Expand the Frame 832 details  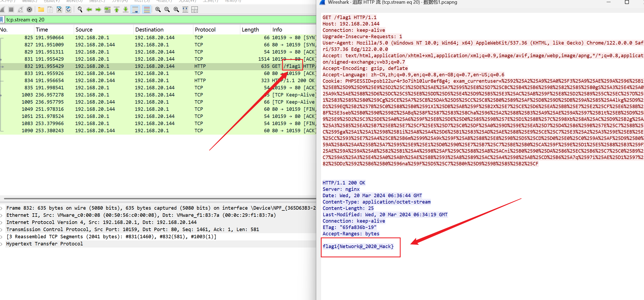pos(2,208)
